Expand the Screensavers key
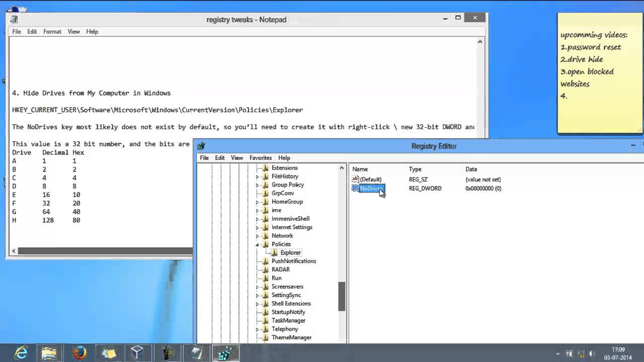Viewport: 644px width, 362px height. point(257,287)
